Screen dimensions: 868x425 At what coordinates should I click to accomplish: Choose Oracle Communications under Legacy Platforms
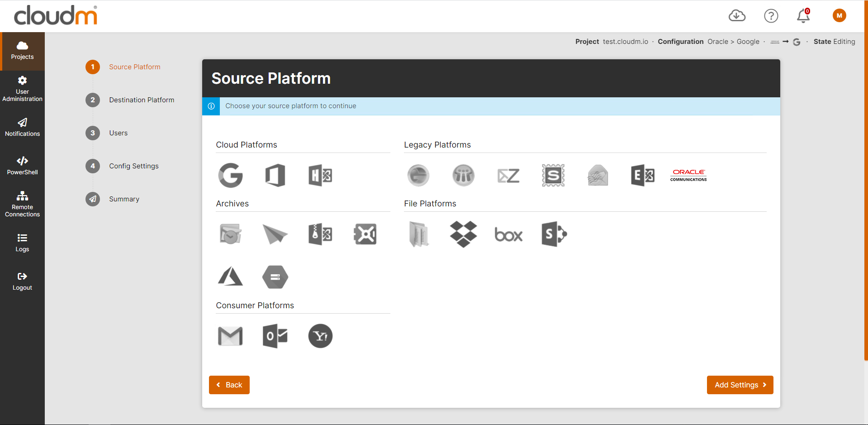tap(688, 176)
